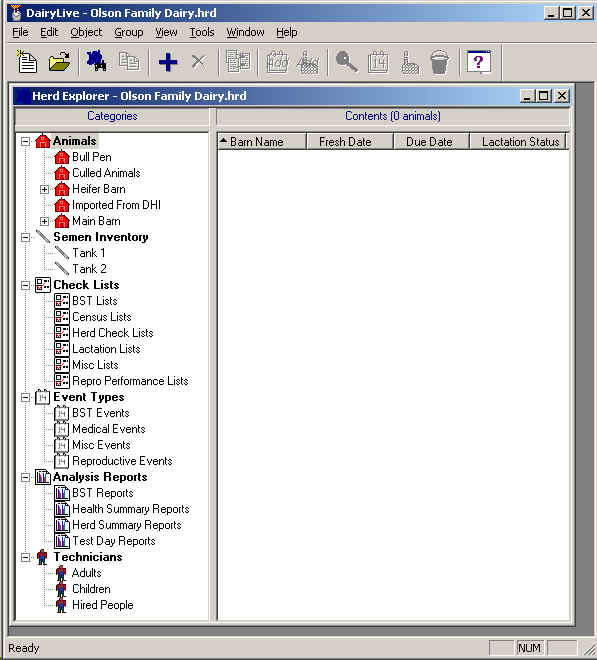
Task: Open the View menu
Action: 166,32
